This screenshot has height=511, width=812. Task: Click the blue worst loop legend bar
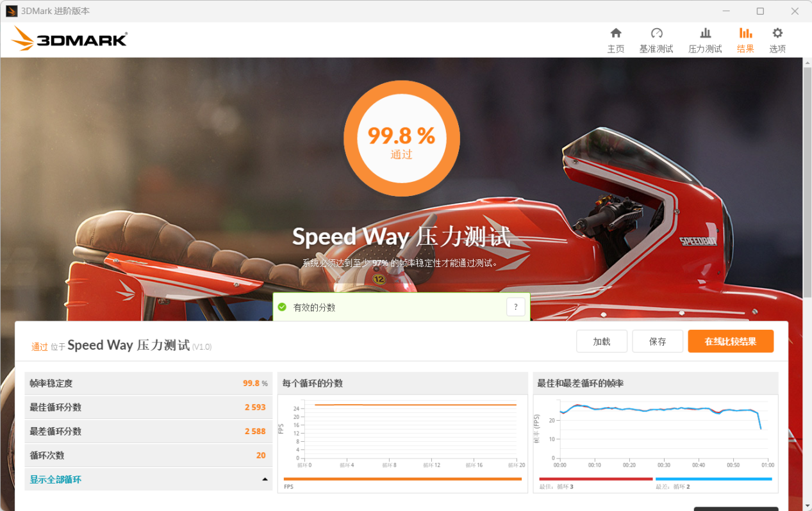point(713,479)
